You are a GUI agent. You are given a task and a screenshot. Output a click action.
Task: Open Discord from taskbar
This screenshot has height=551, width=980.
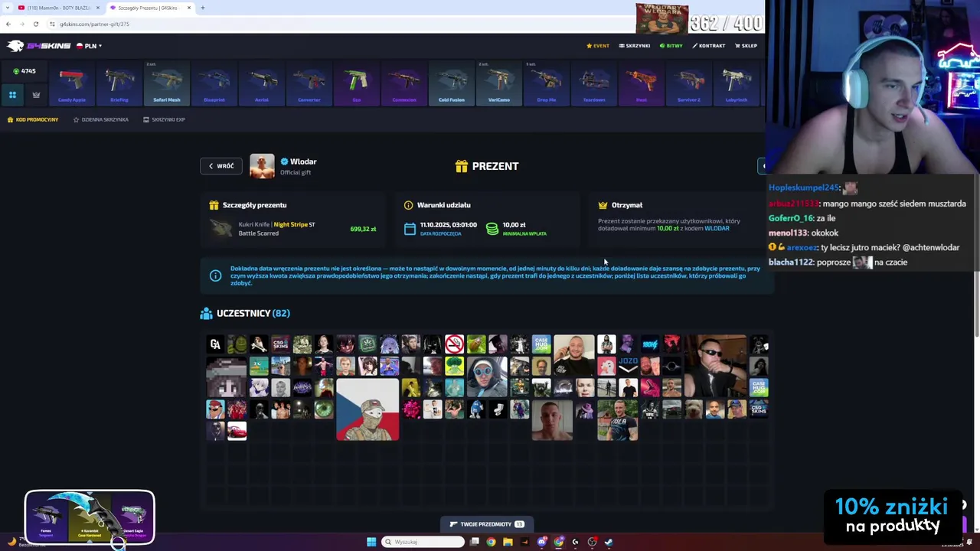coord(542,542)
